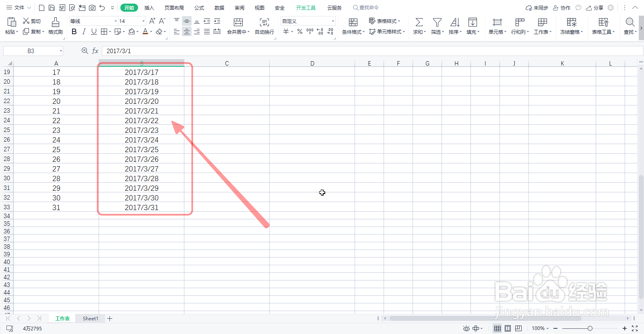Open the 文件 file menu

point(19,8)
